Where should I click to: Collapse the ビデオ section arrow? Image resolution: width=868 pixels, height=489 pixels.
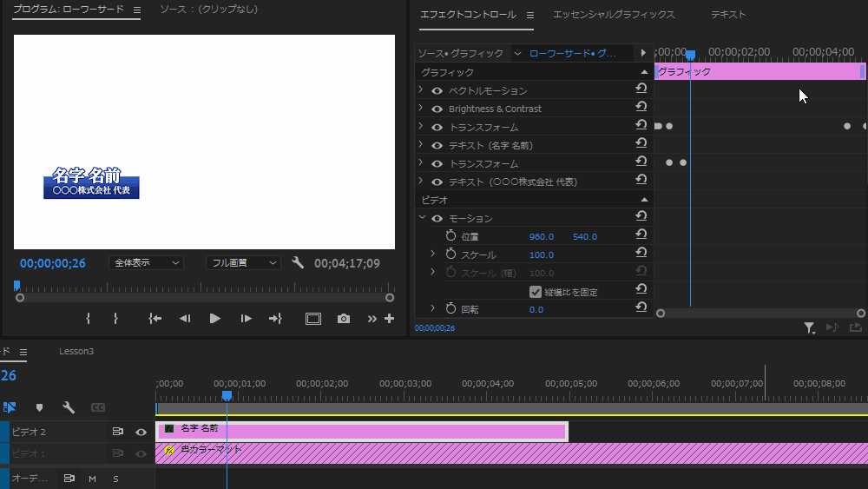pyautogui.click(x=644, y=200)
